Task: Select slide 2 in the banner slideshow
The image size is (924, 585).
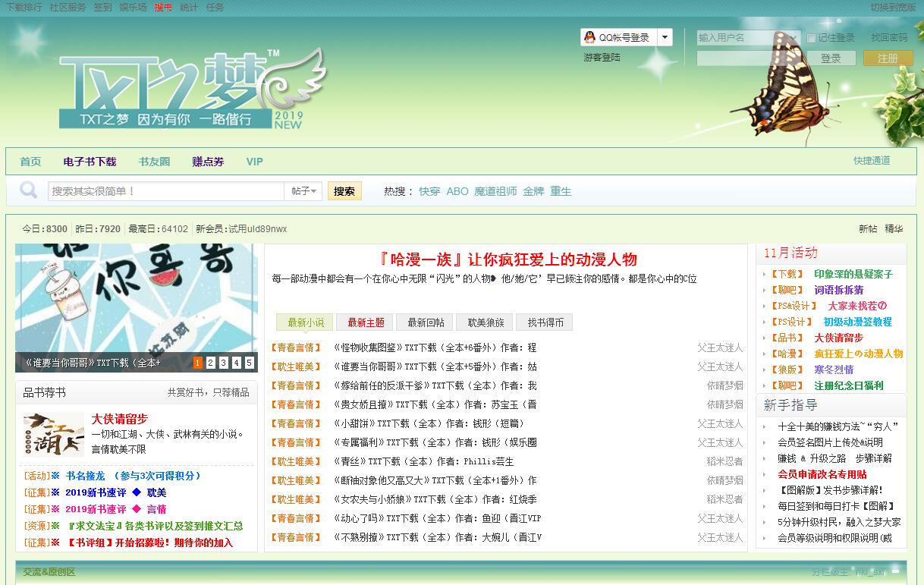Action: tap(210, 363)
